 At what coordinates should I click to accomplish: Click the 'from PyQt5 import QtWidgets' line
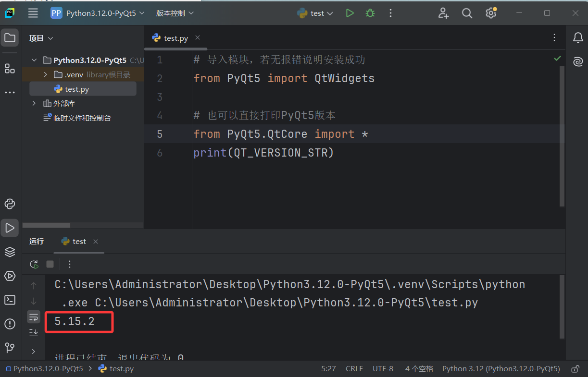tap(284, 78)
